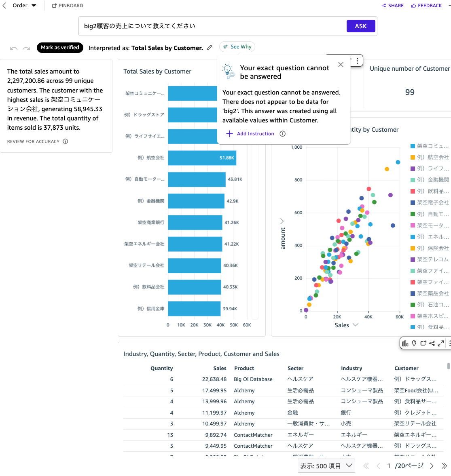
Task: Add the table visualization to a pinboard
Action: coord(423,343)
